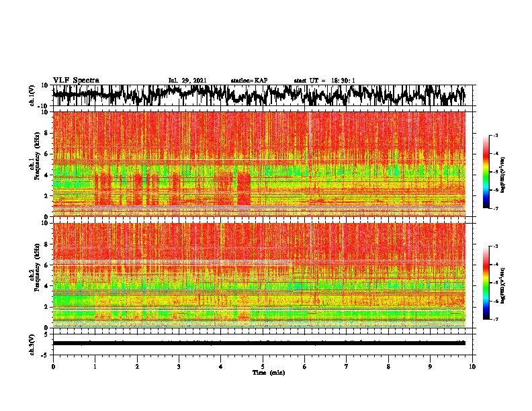The width and height of the screenshot is (532, 411).
Task: Click the "5" tick on the ch.3(V) axis
Action: [x=46, y=334]
